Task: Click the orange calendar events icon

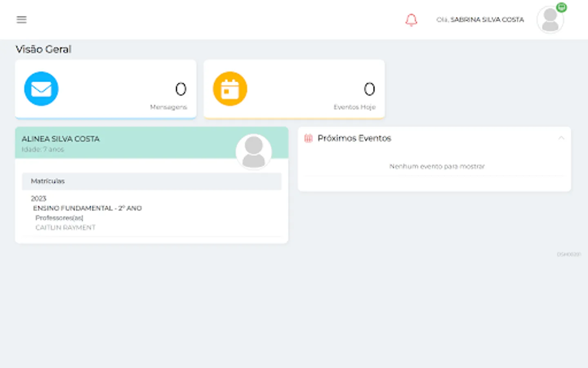Action: tap(230, 89)
